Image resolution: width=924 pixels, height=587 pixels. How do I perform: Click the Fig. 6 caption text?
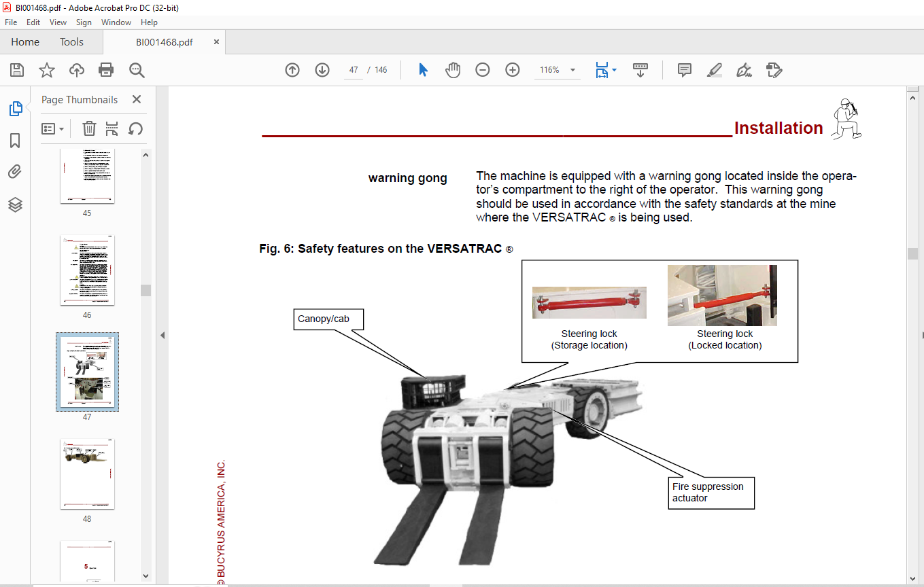click(386, 249)
